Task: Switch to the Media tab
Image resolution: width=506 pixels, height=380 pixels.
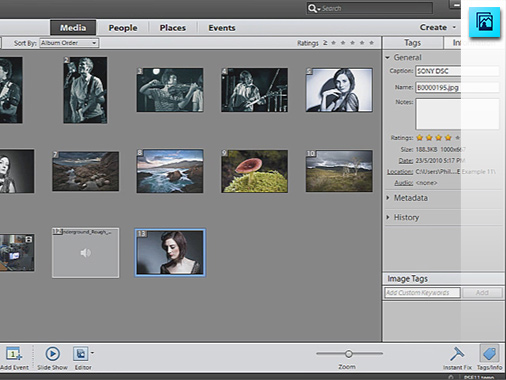Action: click(x=73, y=27)
